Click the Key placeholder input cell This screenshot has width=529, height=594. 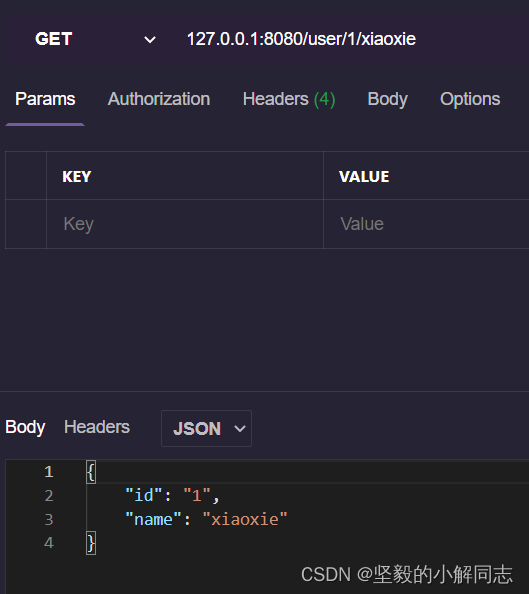coord(185,224)
